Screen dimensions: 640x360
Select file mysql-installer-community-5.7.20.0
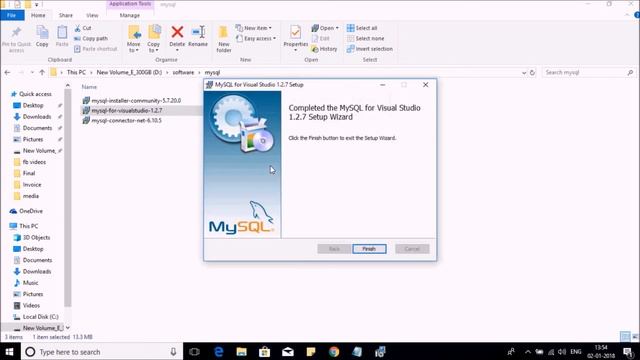(131, 100)
